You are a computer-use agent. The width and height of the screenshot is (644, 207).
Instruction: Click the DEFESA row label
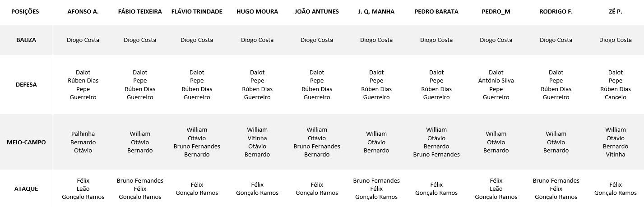tap(26, 84)
